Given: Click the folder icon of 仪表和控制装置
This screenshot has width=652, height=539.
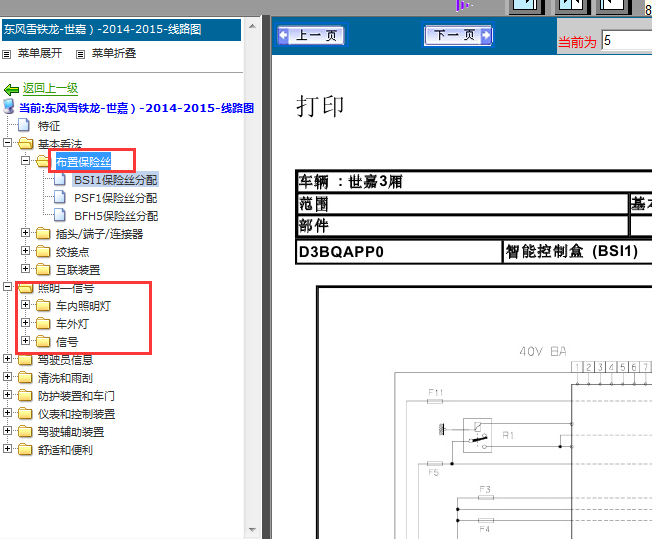Looking at the screenshot, I should pyautogui.click(x=25, y=413).
